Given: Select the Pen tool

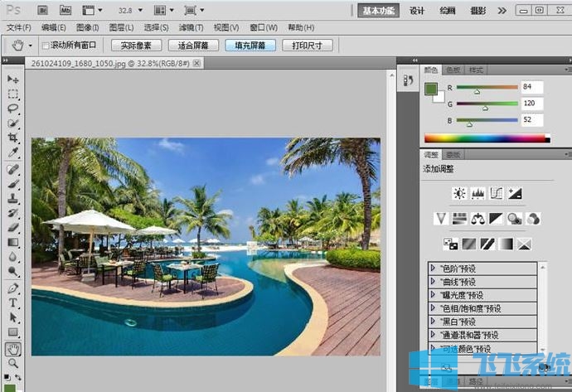Looking at the screenshot, I should point(13,289).
